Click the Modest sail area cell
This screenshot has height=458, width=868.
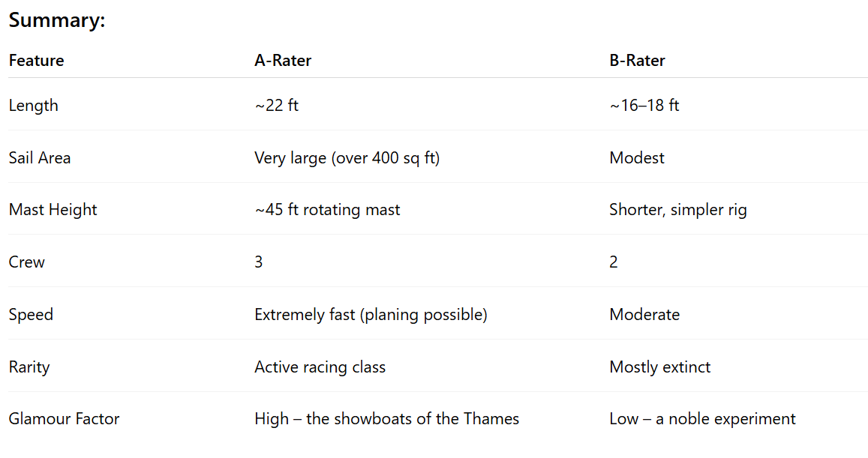pyautogui.click(x=637, y=158)
